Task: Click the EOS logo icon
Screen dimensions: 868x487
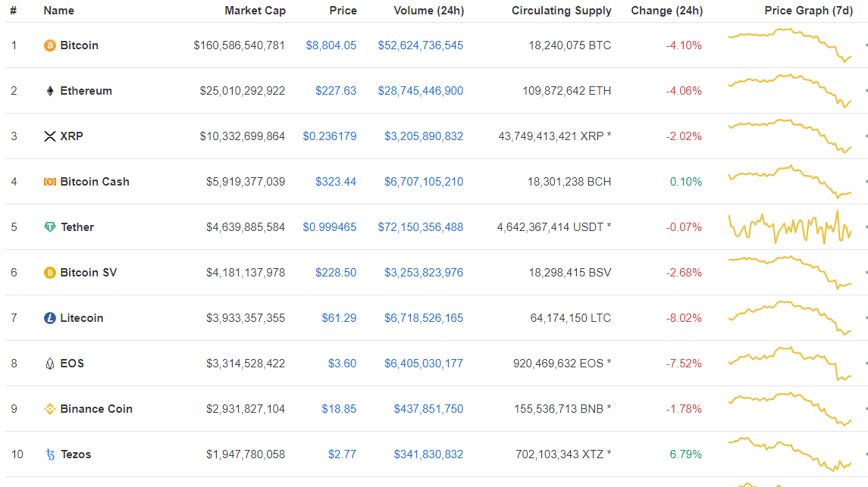Action: tap(50, 364)
